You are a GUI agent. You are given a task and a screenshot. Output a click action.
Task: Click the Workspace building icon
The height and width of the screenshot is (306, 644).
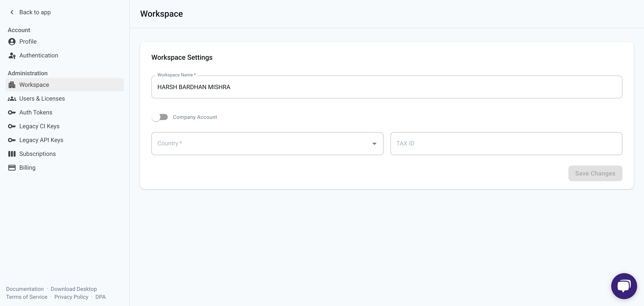tap(12, 85)
